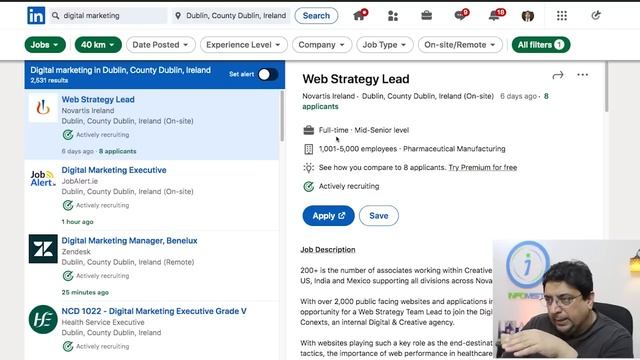Click the search magnifier icon
The width and height of the screenshot is (640, 360).
[x=56, y=16]
